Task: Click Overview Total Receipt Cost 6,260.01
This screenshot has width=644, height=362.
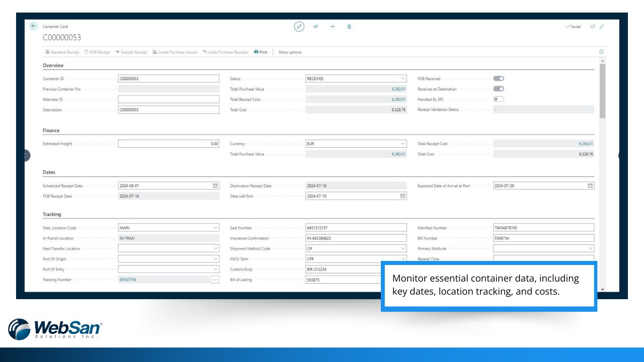Action: (398, 100)
